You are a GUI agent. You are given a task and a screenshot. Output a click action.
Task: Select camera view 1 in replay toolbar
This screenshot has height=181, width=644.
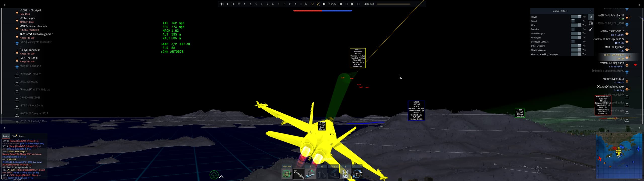[245, 4]
